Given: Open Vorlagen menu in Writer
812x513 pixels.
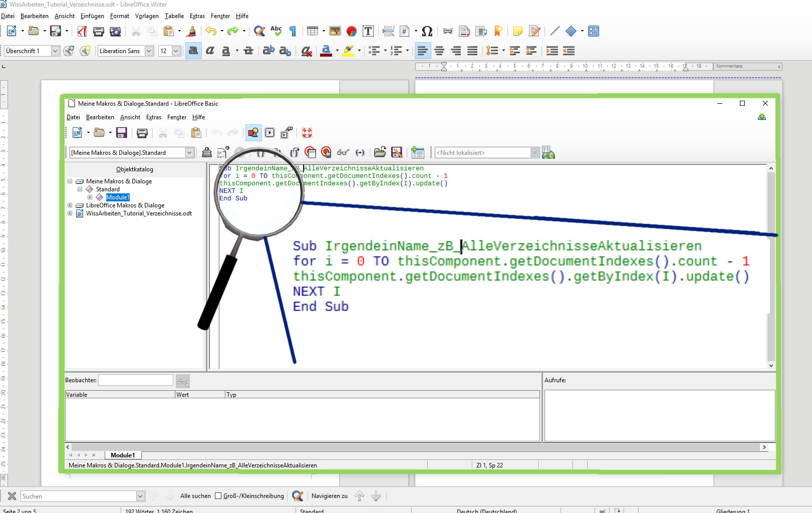Looking at the screenshot, I should coord(147,16).
